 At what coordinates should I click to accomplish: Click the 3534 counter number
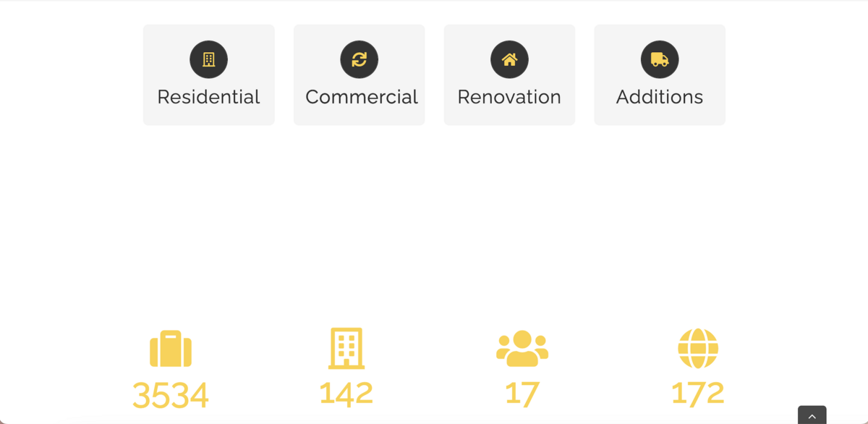tap(171, 395)
